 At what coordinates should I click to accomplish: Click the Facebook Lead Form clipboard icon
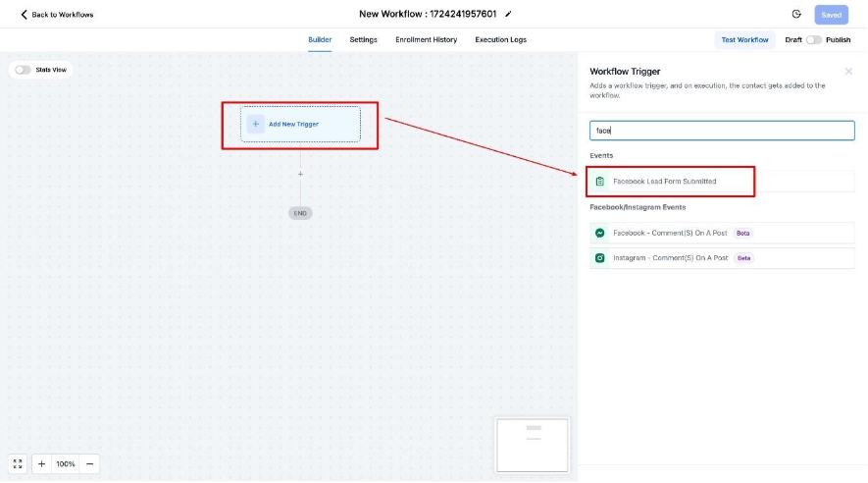tap(599, 182)
